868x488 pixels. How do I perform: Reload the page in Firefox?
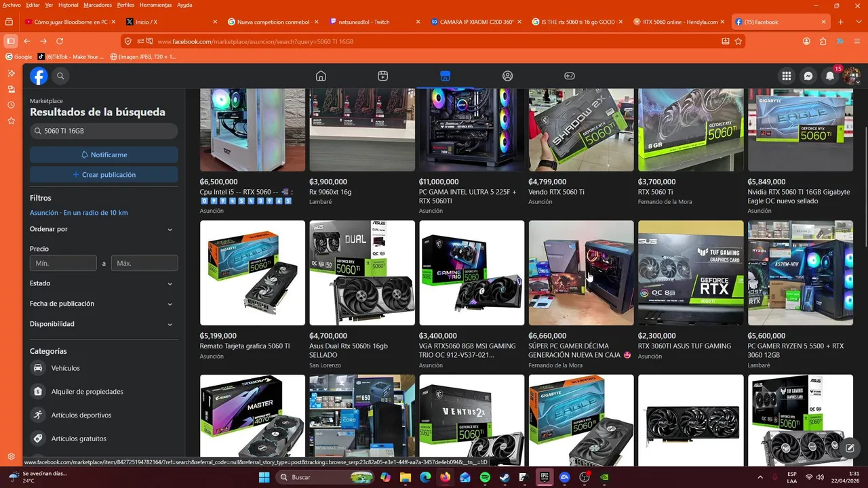click(60, 41)
